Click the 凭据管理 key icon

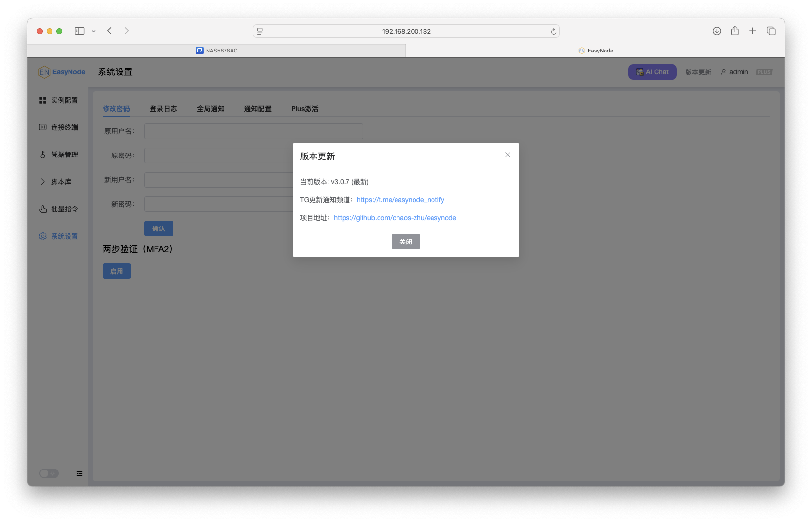[43, 154]
